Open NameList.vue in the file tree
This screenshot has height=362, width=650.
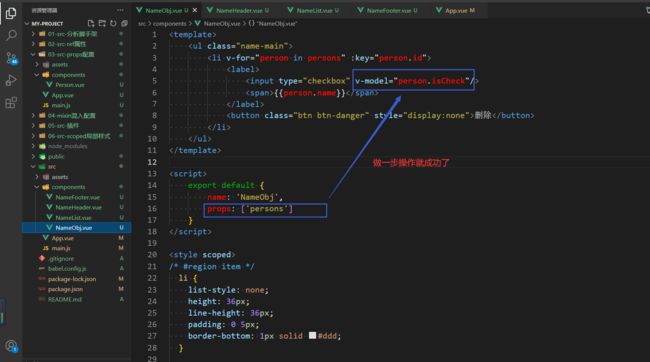pyautogui.click(x=73, y=218)
